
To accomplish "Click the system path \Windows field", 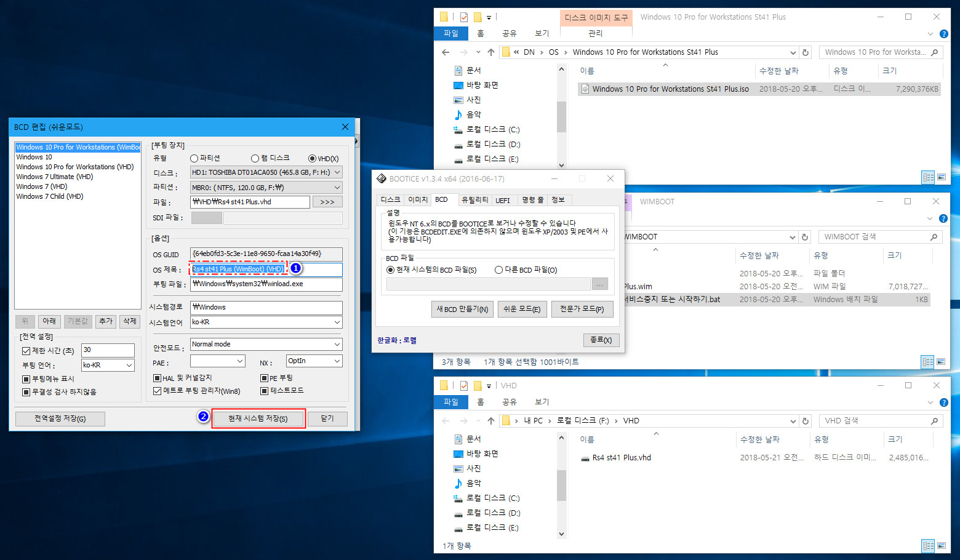I will pyautogui.click(x=266, y=307).
